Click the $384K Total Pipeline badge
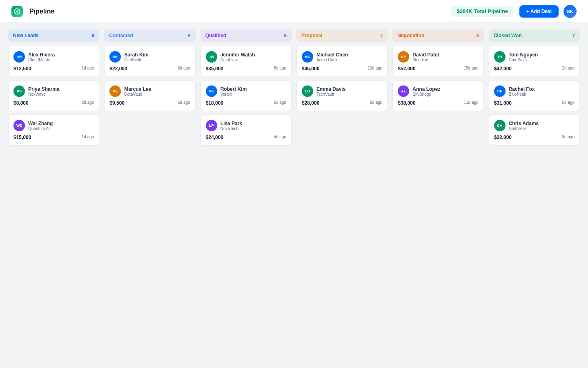The width and height of the screenshot is (588, 368). click(x=482, y=11)
